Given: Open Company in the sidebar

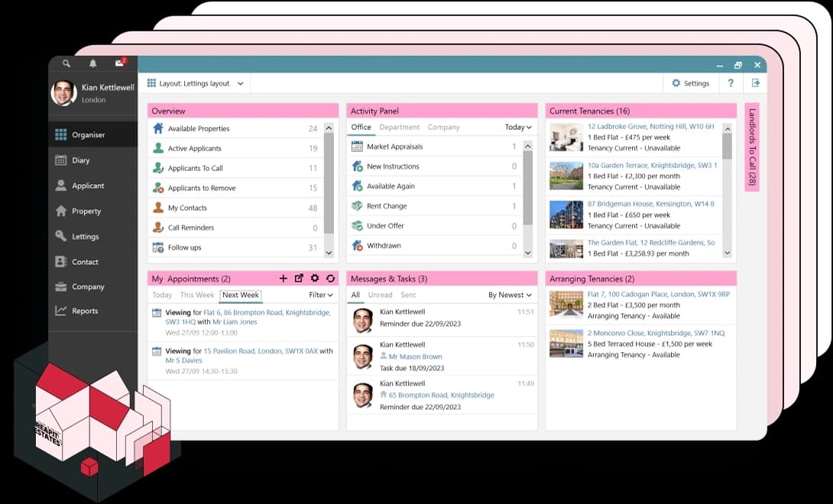Looking at the screenshot, I should 92,286.
